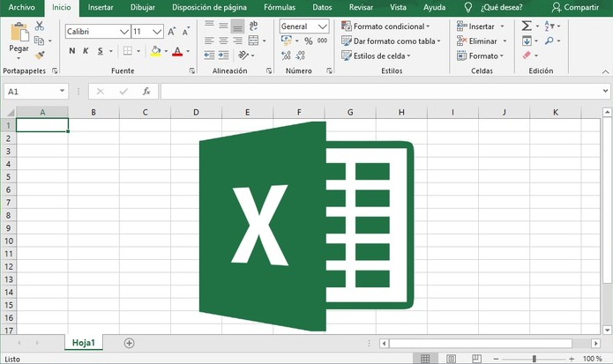
Task: Open the find and select magnifier
Action: pos(549,41)
